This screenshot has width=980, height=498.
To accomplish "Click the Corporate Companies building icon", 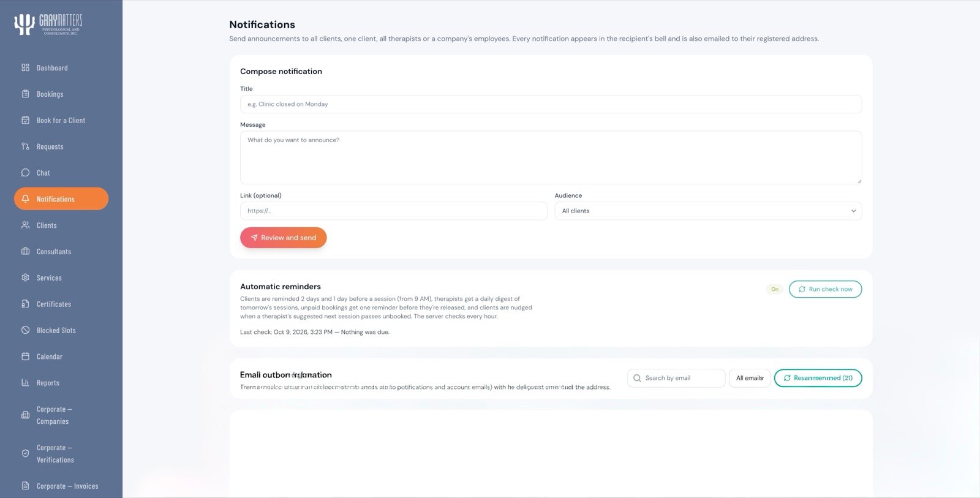I will [x=25, y=415].
